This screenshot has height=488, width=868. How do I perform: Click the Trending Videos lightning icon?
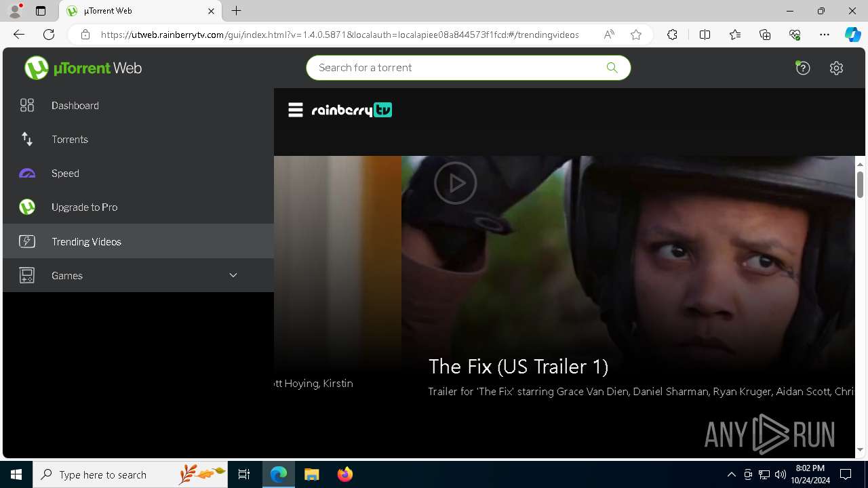pos(27,241)
